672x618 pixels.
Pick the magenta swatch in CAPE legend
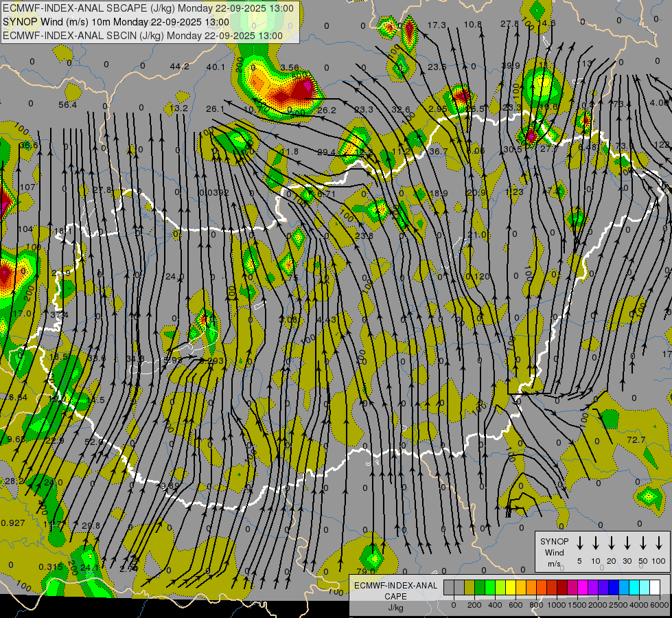coord(583,588)
